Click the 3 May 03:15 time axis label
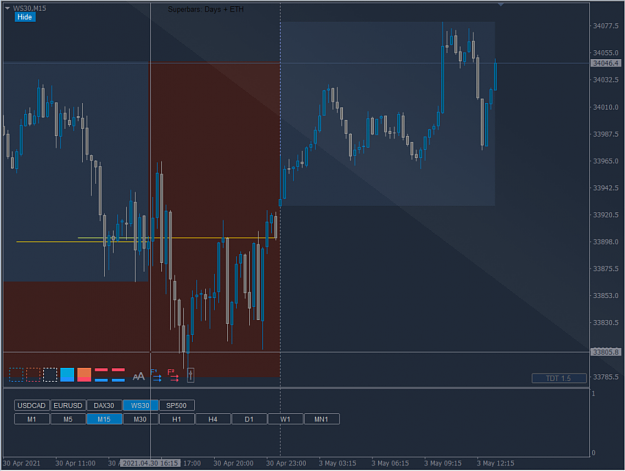 click(338, 463)
